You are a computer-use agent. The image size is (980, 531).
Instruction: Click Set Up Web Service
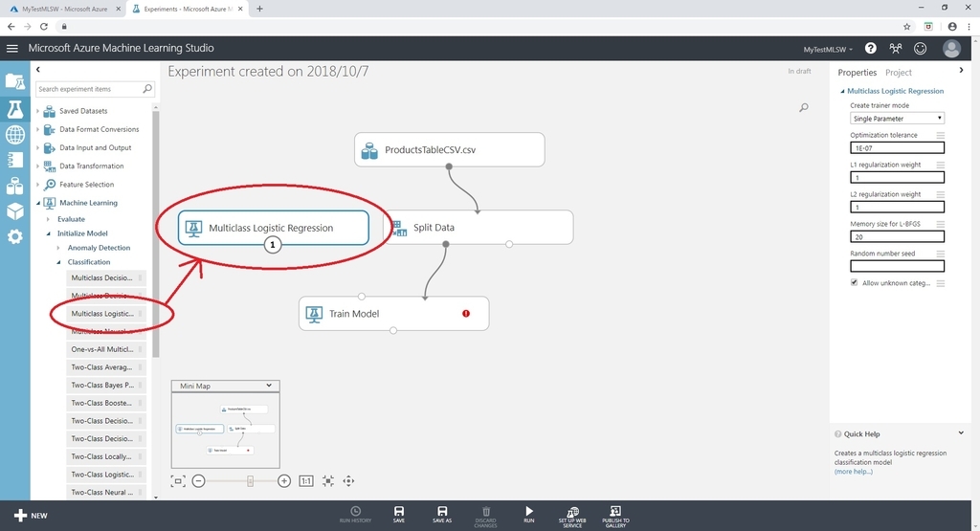click(572, 516)
